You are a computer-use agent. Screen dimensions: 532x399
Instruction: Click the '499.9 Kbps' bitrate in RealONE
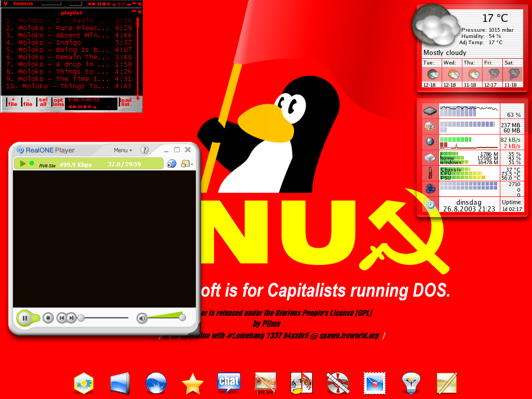(x=76, y=165)
